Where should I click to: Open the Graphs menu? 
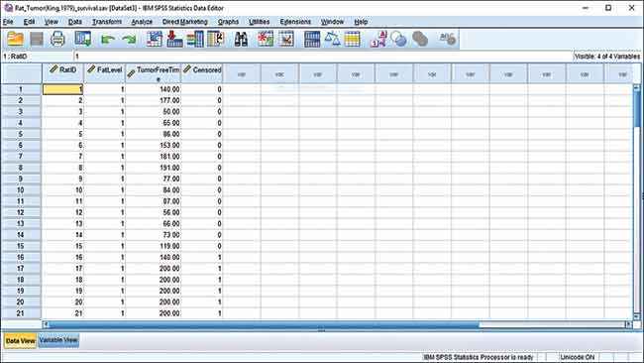pyautogui.click(x=228, y=22)
